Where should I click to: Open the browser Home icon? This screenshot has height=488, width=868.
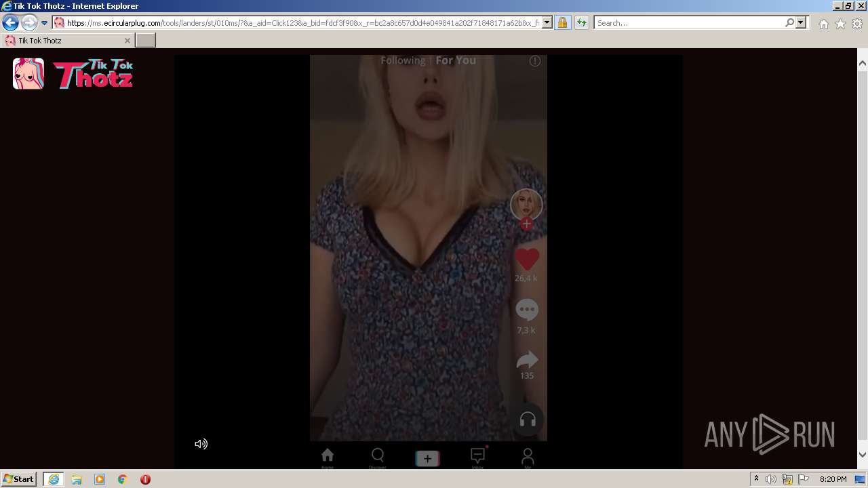823,24
